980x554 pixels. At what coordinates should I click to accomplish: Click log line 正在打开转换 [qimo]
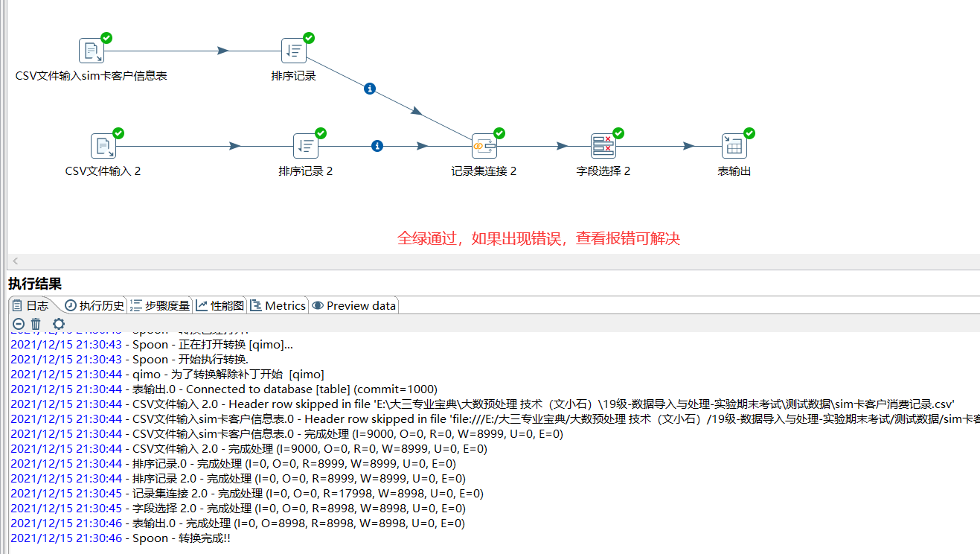click(x=152, y=345)
